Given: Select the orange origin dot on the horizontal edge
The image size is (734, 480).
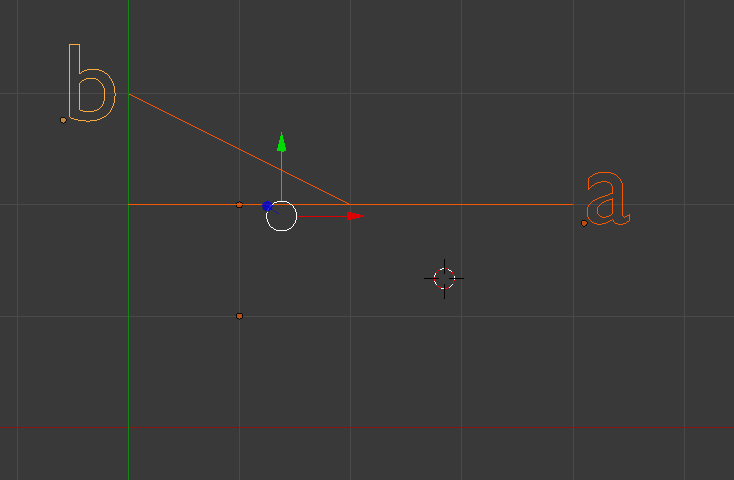Looking at the screenshot, I should pos(239,205).
